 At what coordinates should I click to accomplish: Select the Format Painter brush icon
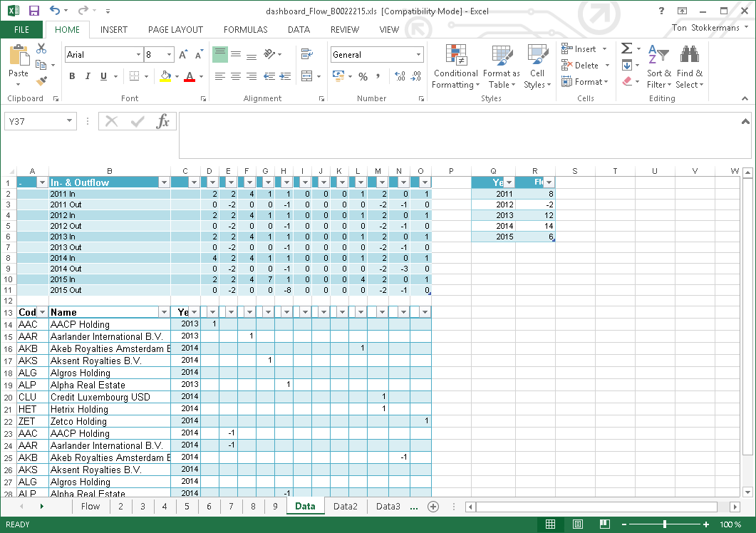pos(42,81)
